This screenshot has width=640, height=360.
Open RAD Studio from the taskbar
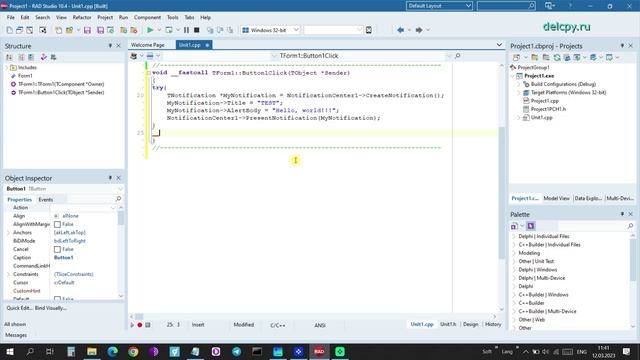coord(319,351)
